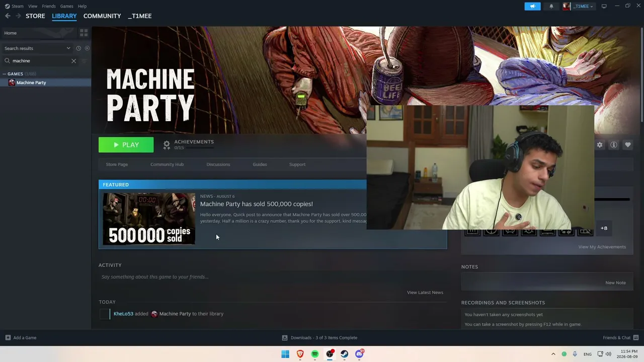Viewport: 644px width, 362px height.
Task: Go forward with the forward arrow
Action: (x=18, y=16)
